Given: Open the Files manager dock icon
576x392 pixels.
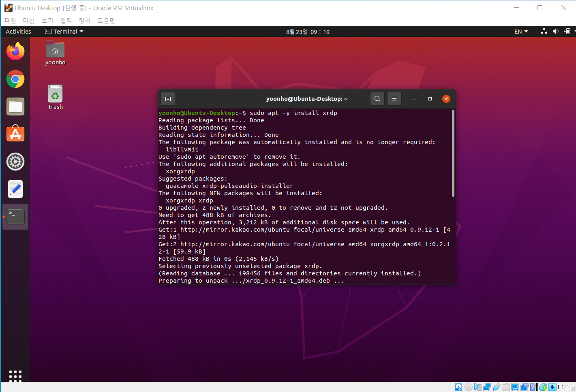Looking at the screenshot, I should click(x=15, y=107).
